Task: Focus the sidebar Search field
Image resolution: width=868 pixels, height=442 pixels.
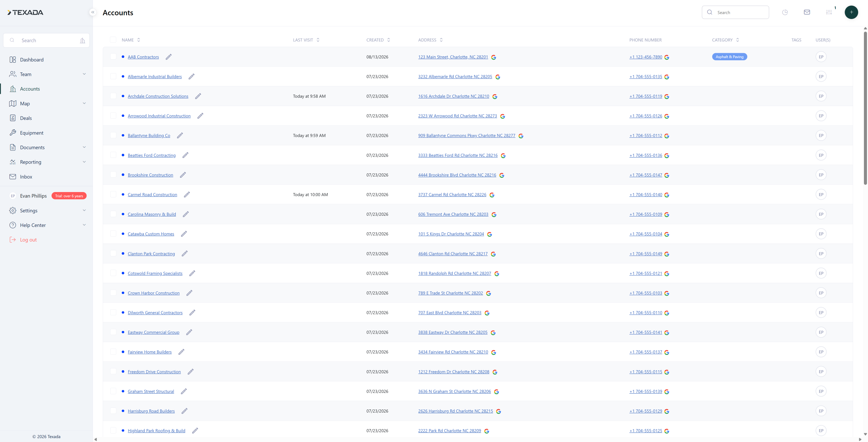Action: click(46, 40)
